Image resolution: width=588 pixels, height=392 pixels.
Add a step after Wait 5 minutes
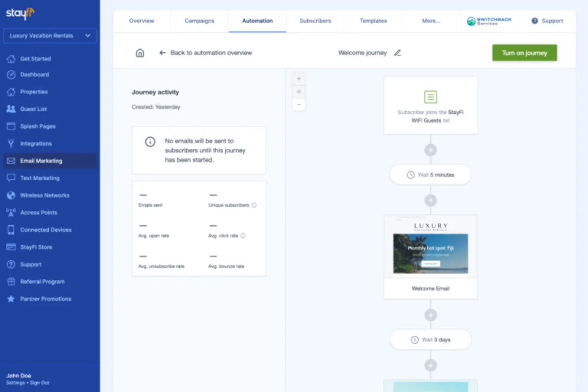pos(430,200)
